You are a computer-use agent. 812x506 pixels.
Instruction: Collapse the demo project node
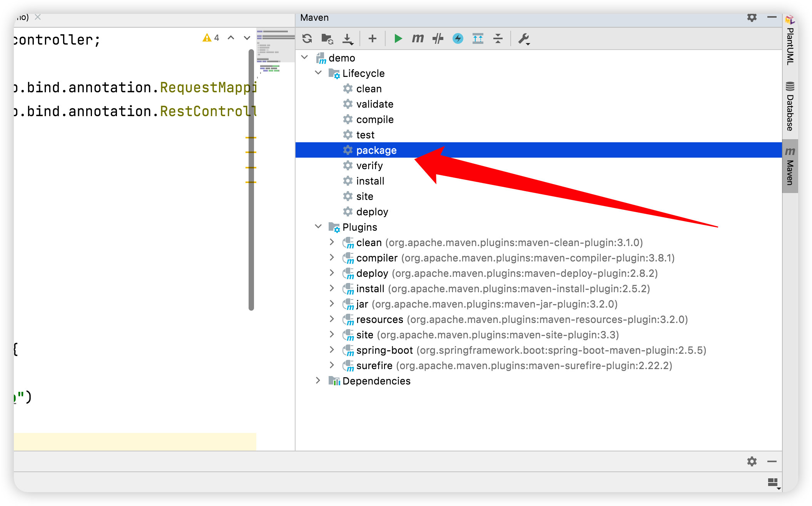[304, 57]
